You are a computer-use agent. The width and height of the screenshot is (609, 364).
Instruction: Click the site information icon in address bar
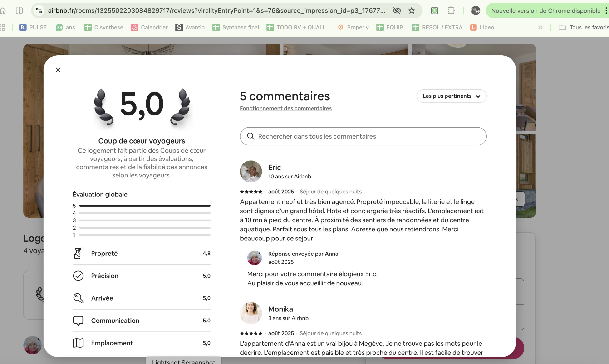click(x=39, y=10)
